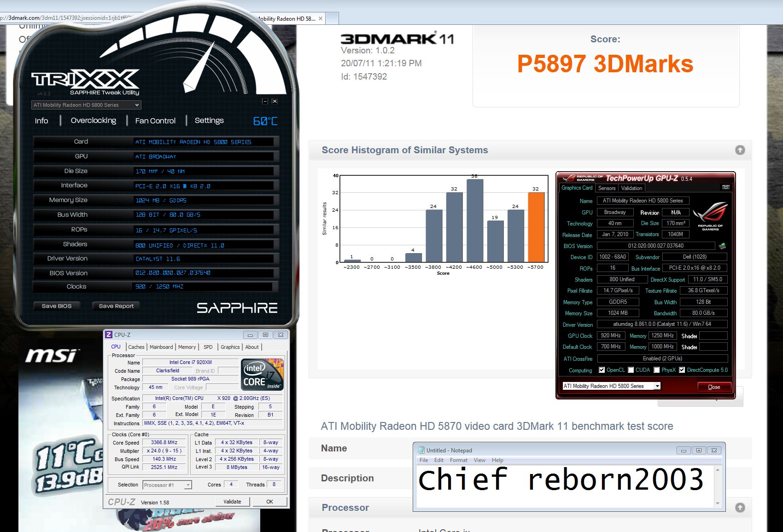
Task: Close the browser tab Mobility Radeon HD 58
Action: pyautogui.click(x=321, y=18)
